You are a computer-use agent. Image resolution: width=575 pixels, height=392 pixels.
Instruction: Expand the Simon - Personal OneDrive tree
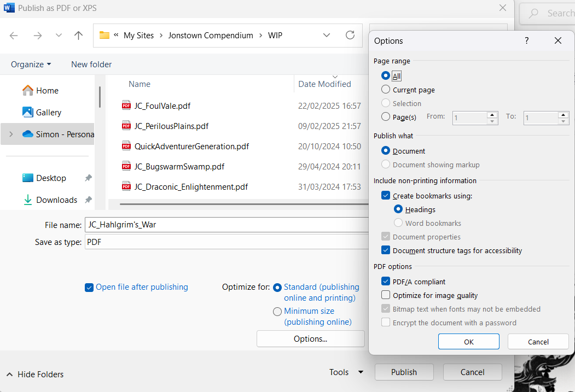11,134
